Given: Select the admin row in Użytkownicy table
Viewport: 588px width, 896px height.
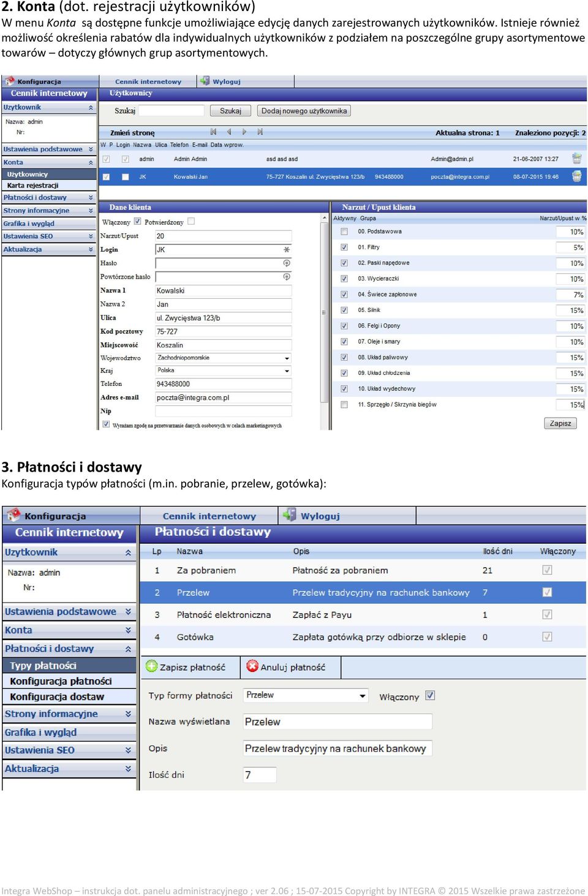Looking at the screenshot, I should coord(342,159).
